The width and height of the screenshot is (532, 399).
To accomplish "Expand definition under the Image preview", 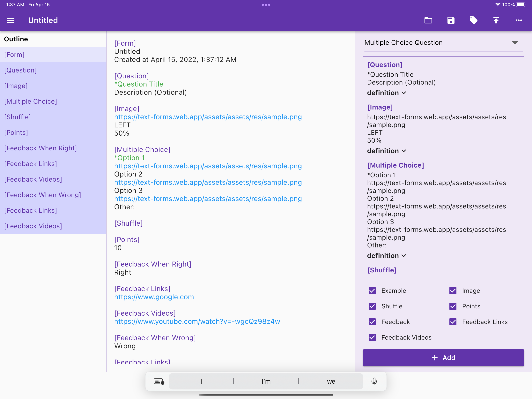I will (x=387, y=151).
